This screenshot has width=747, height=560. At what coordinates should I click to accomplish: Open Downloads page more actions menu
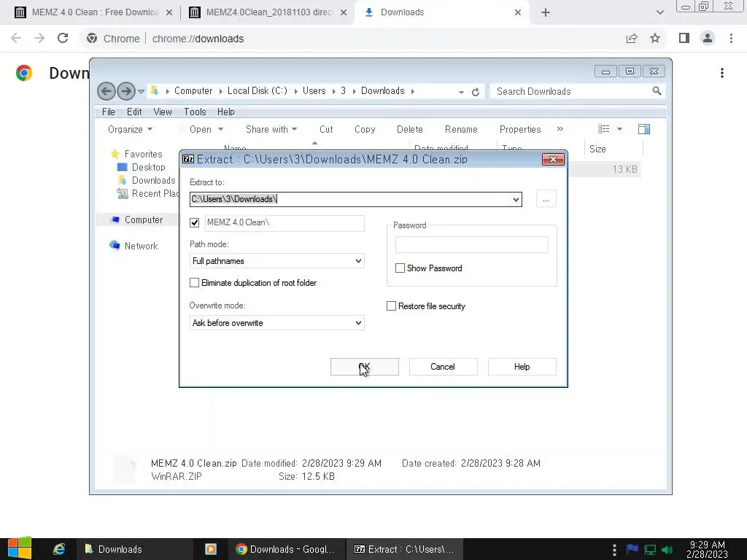tap(722, 73)
